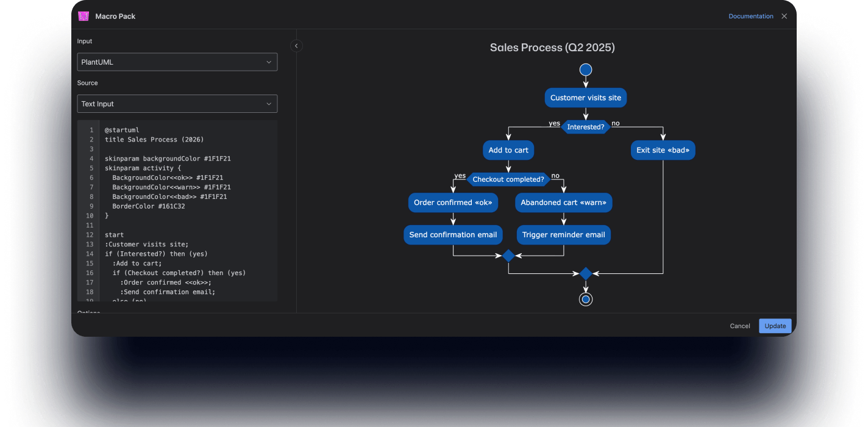Open the PlantUML input dropdown

coord(177,62)
